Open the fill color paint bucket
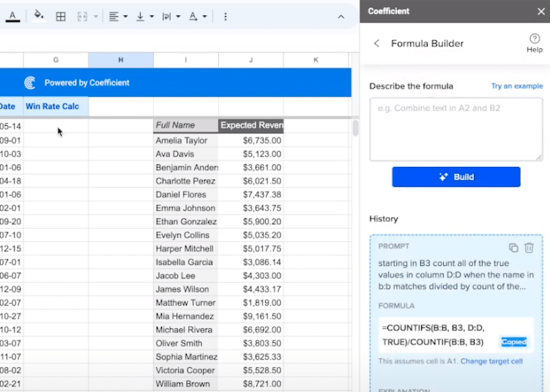This screenshot has height=392, width=550. click(39, 16)
